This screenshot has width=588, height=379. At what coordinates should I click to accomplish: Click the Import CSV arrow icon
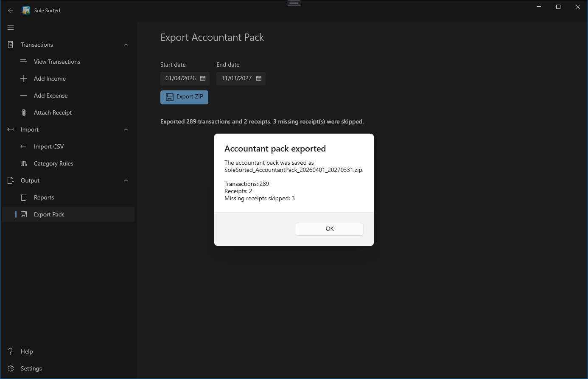point(24,146)
